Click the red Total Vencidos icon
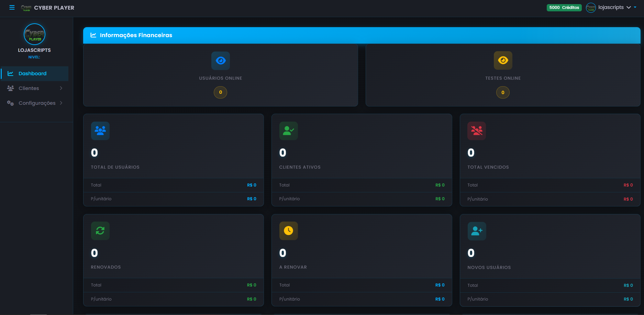 point(477,131)
